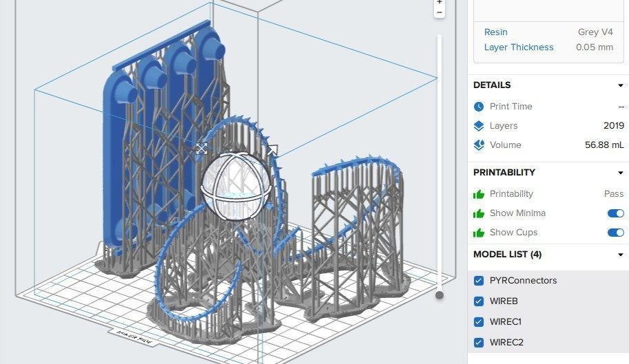Image resolution: width=629 pixels, height=364 pixels.
Task: Uncheck the WIREC1 model checkbox
Action: (x=479, y=322)
